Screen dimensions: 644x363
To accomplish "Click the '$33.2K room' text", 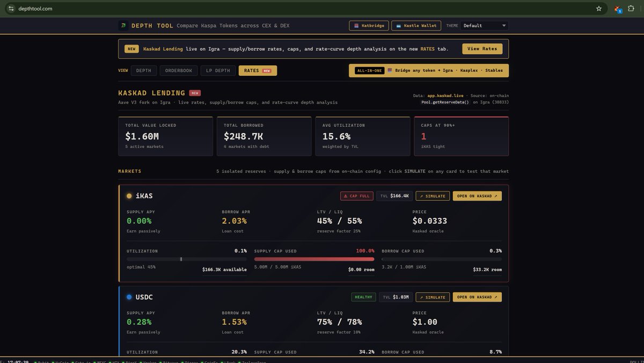I will (x=487, y=270).
